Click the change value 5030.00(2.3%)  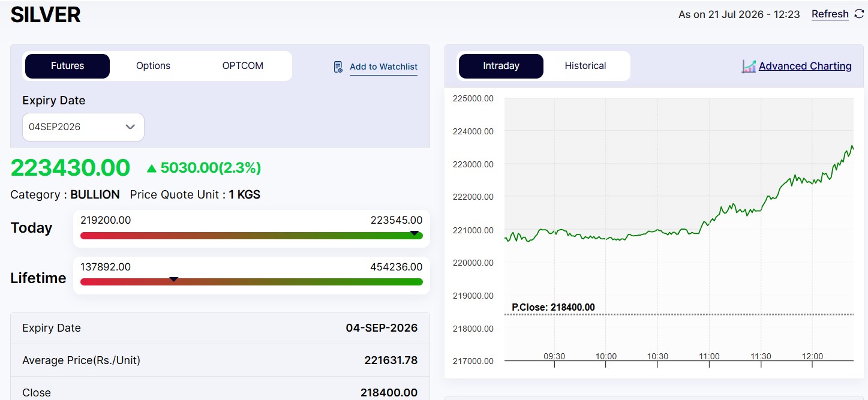coord(211,168)
